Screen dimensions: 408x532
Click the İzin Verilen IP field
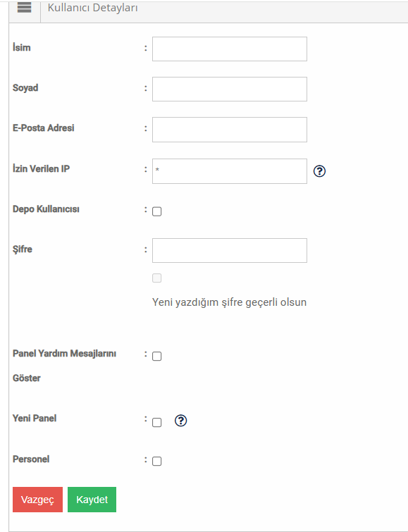tap(230, 171)
